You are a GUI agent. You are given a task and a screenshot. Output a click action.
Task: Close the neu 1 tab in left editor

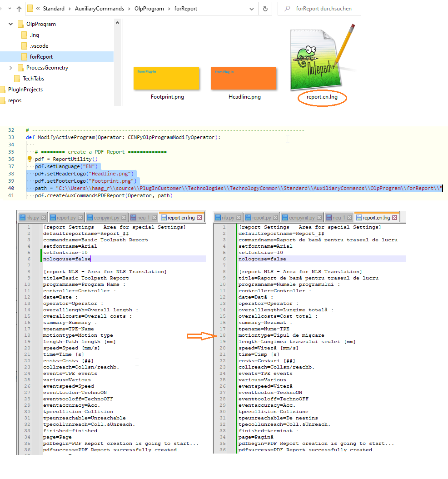pos(154,218)
